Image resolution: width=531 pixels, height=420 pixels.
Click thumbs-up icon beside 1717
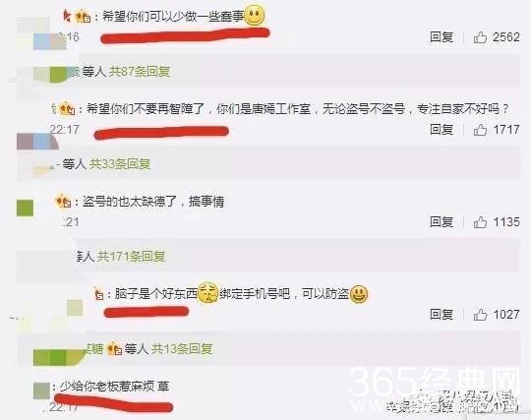(480, 130)
